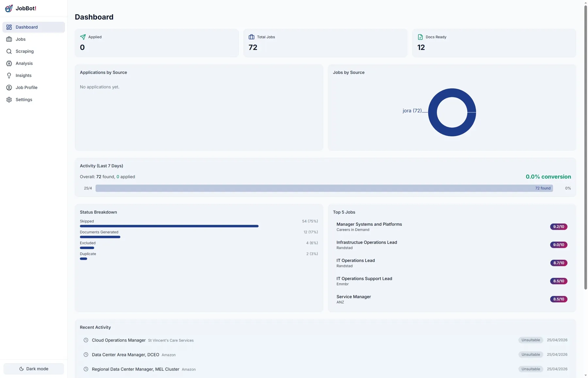Open Service Manager ANZ job

tap(452, 299)
